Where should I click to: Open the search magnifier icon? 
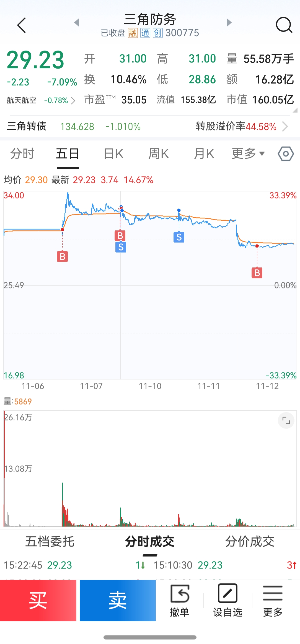(284, 25)
